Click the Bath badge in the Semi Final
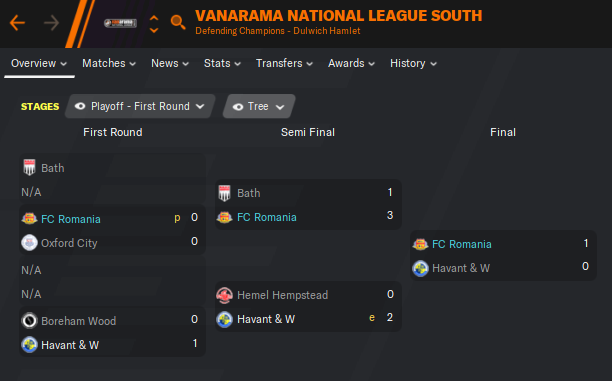The width and height of the screenshot is (612, 381). pyautogui.click(x=224, y=193)
